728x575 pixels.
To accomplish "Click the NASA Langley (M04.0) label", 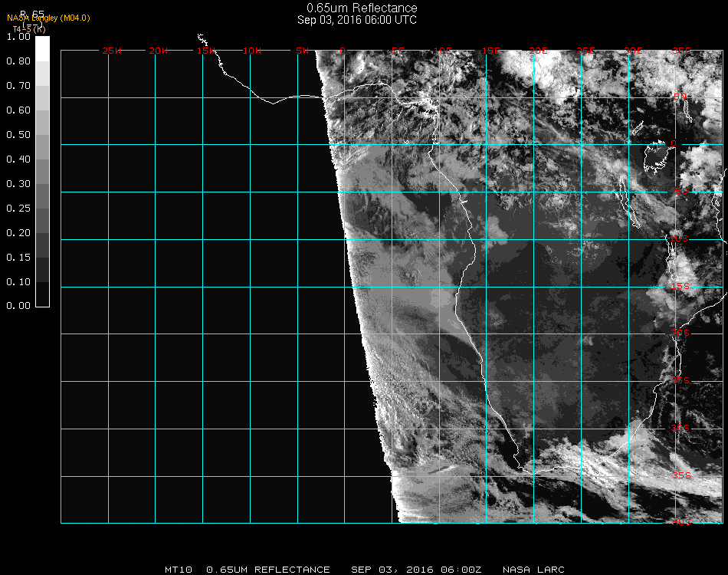I will [x=48, y=18].
